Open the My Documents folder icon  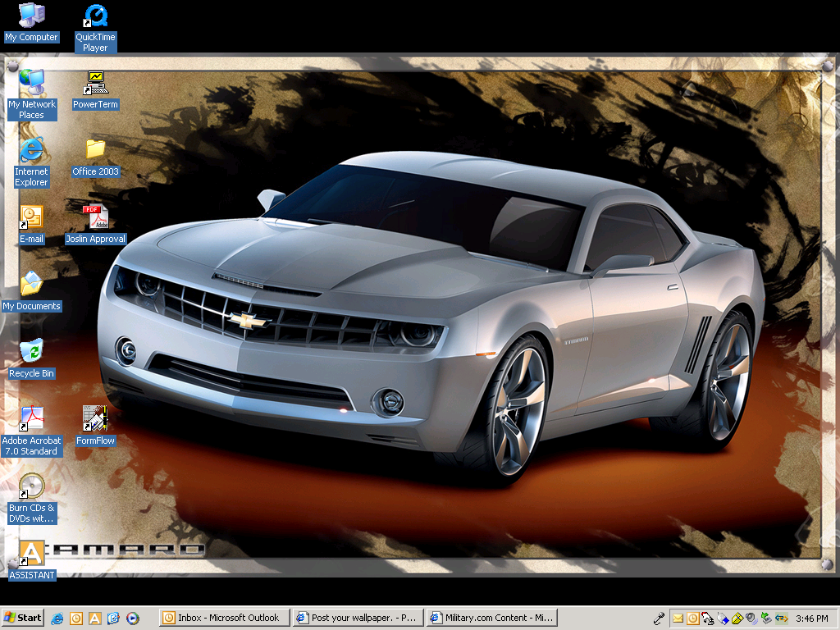tap(31, 285)
